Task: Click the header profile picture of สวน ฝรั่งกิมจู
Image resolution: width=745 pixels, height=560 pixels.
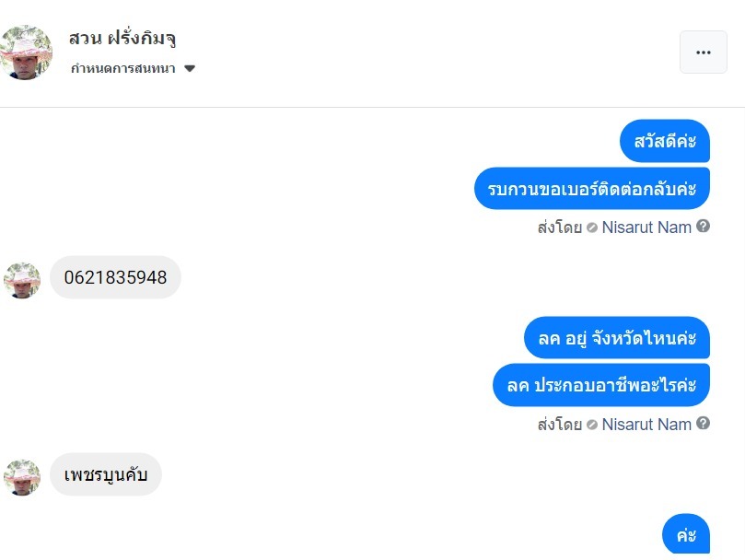Action: (26, 52)
